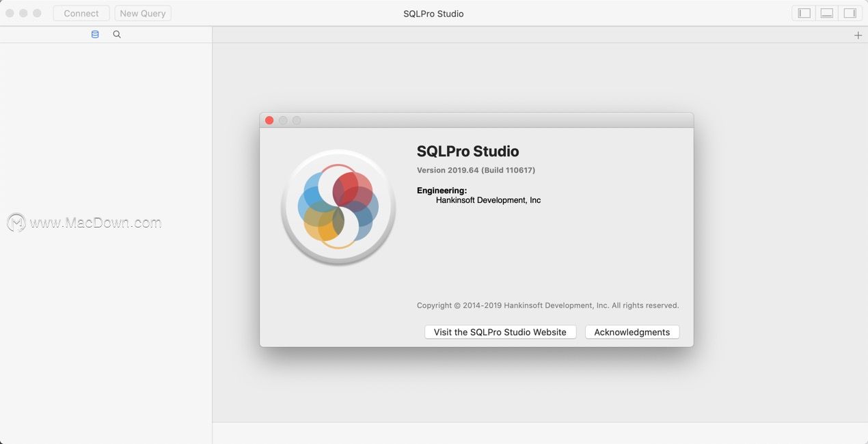Open the sidebar search icon

point(117,34)
